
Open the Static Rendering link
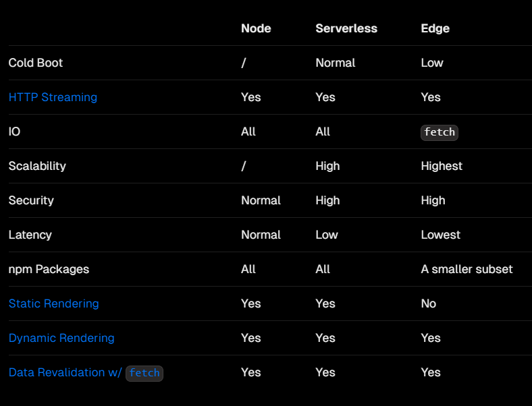53,303
